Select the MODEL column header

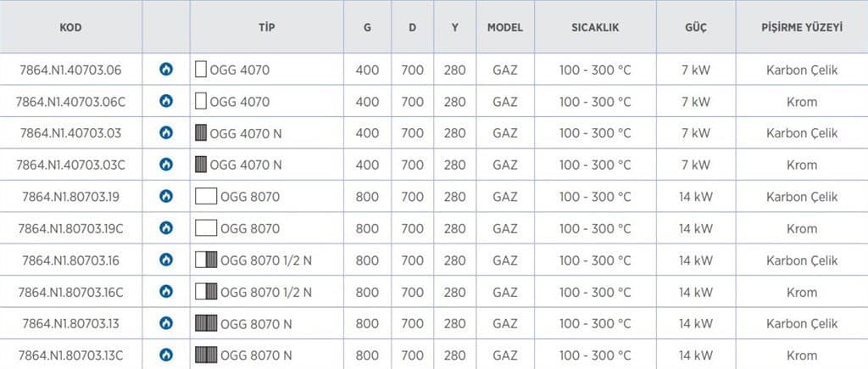click(504, 27)
